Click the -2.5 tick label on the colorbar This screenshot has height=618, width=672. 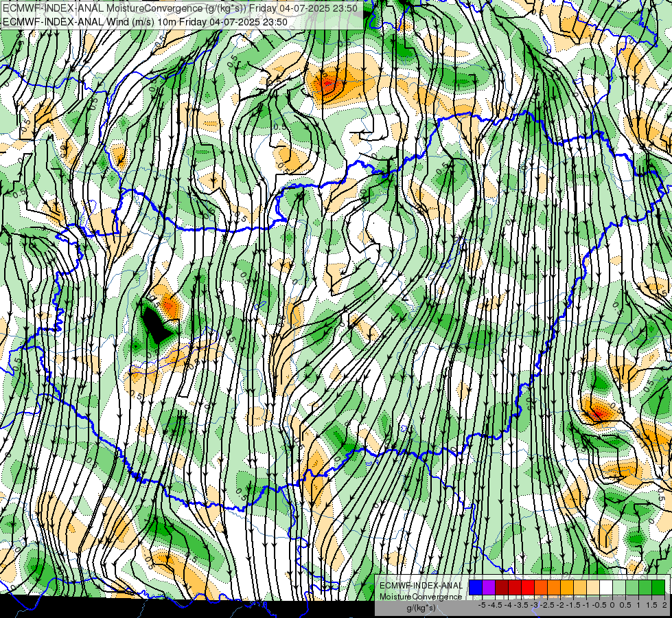[547, 605]
